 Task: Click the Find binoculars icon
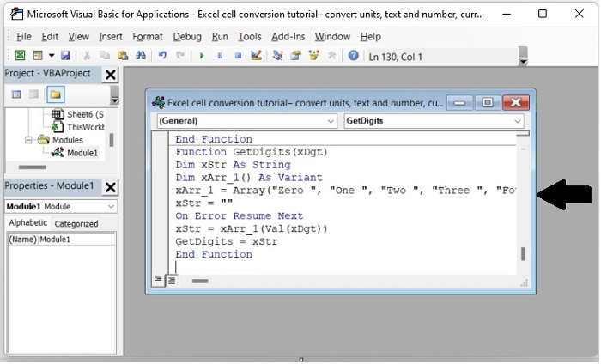(x=141, y=56)
